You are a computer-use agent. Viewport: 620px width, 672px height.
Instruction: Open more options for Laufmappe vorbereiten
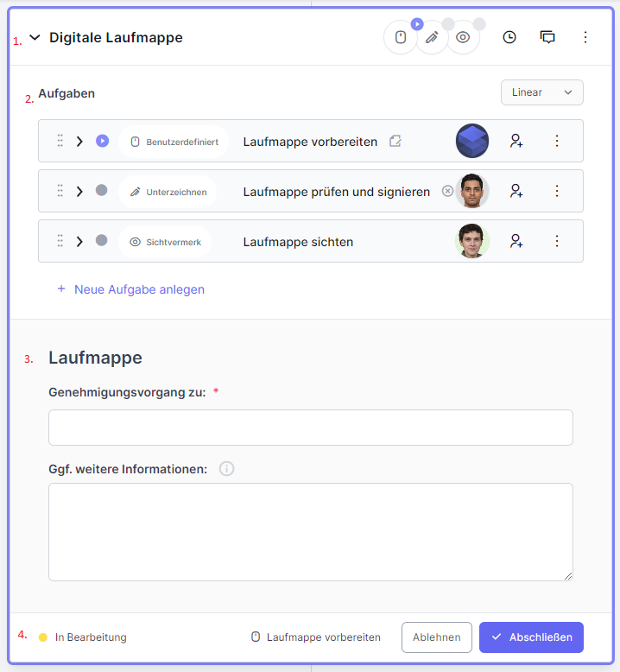pyautogui.click(x=557, y=141)
